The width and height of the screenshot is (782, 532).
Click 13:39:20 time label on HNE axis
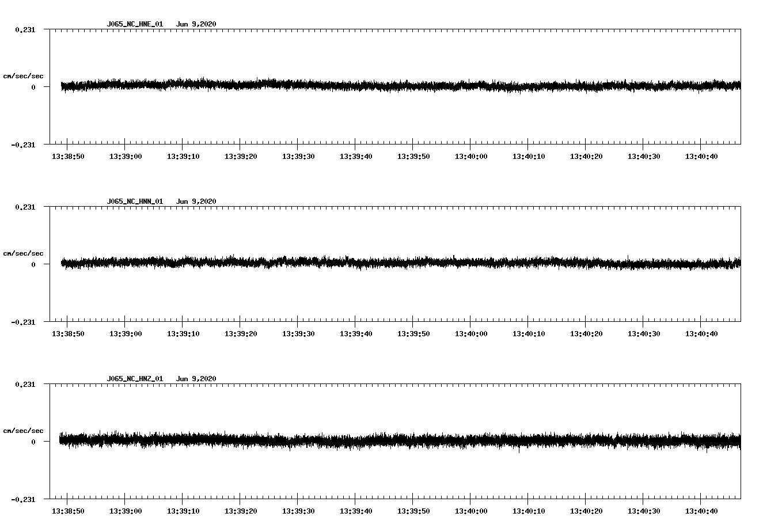click(x=241, y=157)
